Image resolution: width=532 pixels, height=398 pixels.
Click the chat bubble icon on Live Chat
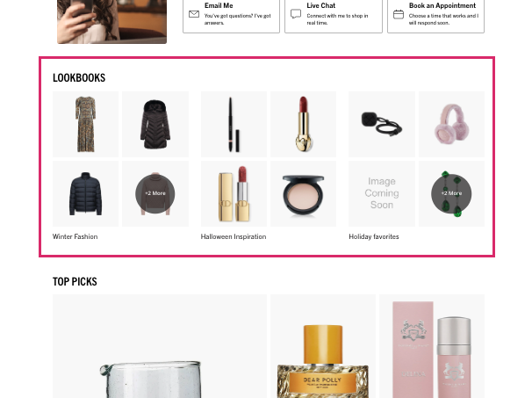click(296, 14)
